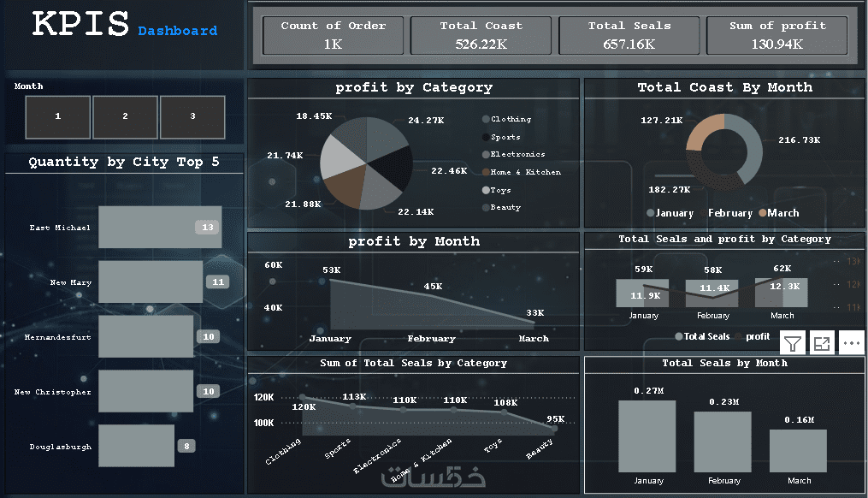Click the filter icon on the visual
This screenshot has width=868, height=498.
pos(793,343)
